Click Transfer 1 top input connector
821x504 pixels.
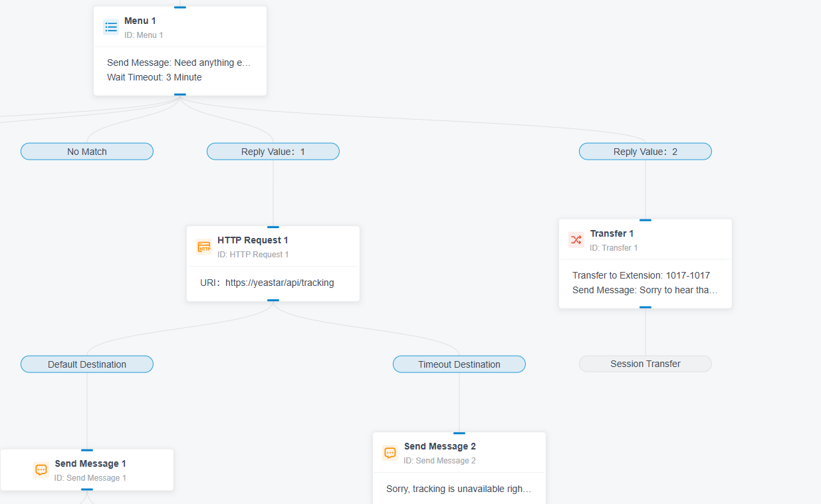[645, 220]
